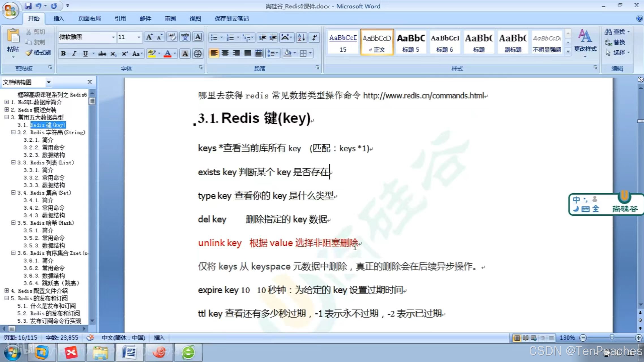Screen dimensions: 644x362
Task: Toggle Italic formatting button
Action: [74, 53]
